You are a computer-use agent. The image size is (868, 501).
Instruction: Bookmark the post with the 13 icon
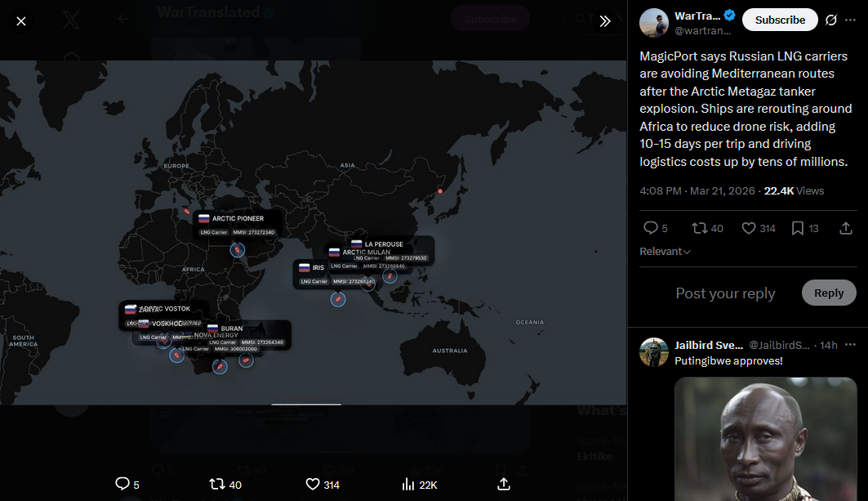click(805, 228)
